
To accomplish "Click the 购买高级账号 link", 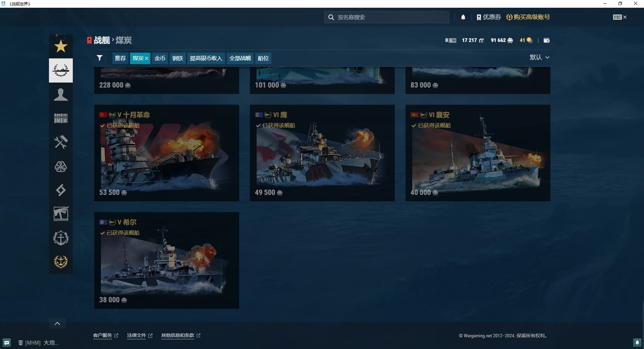I will click(528, 17).
